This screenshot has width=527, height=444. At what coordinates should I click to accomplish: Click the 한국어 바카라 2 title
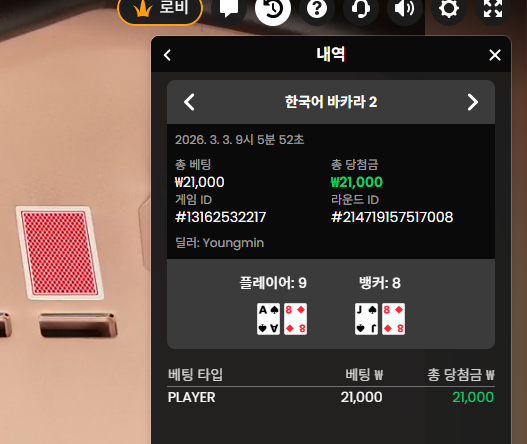[331, 102]
